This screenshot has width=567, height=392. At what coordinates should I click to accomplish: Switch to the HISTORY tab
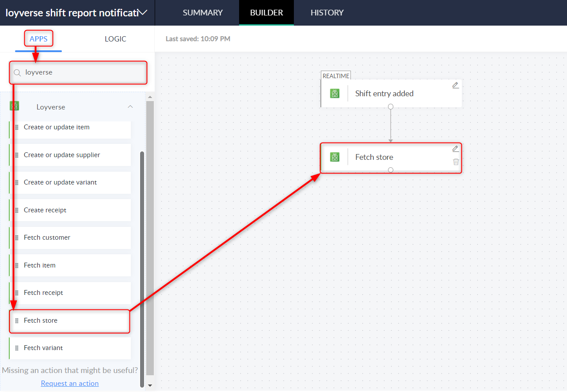(x=327, y=12)
